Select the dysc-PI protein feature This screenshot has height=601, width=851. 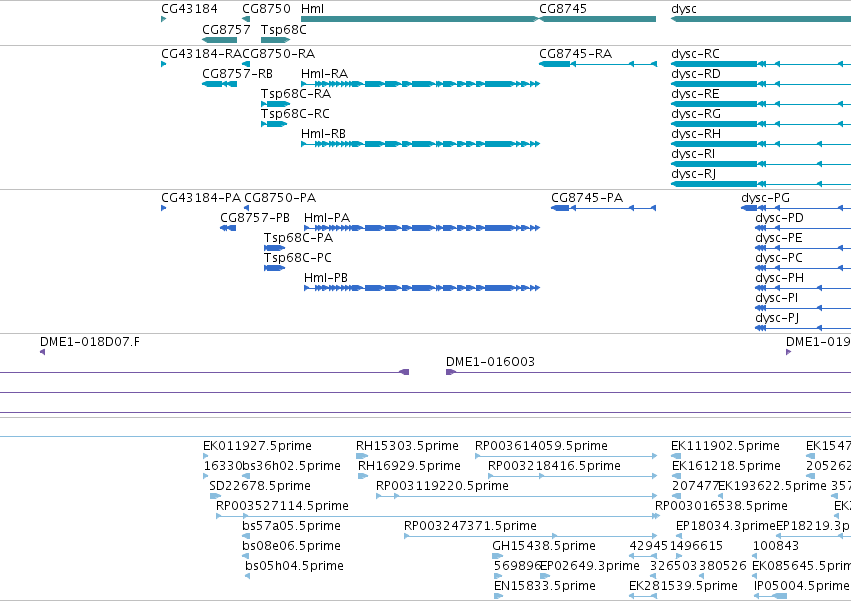(x=803, y=308)
